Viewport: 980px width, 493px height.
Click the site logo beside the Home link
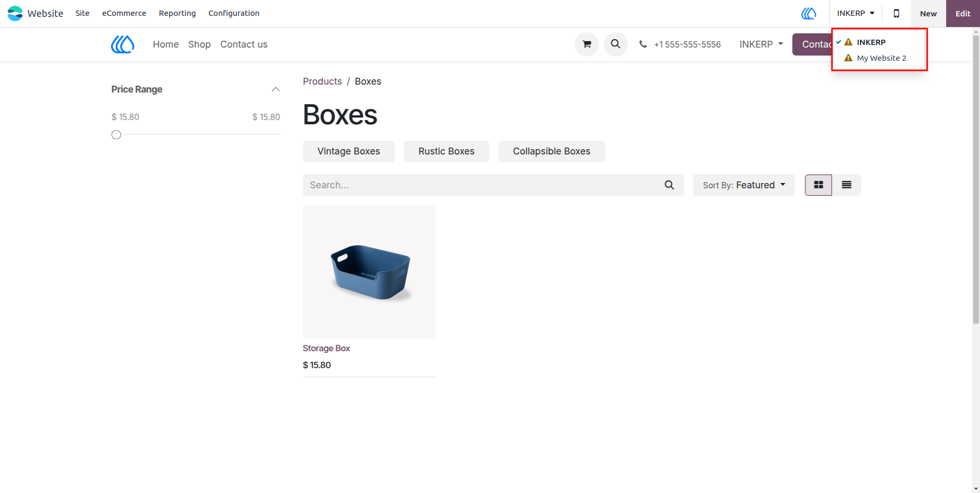123,44
